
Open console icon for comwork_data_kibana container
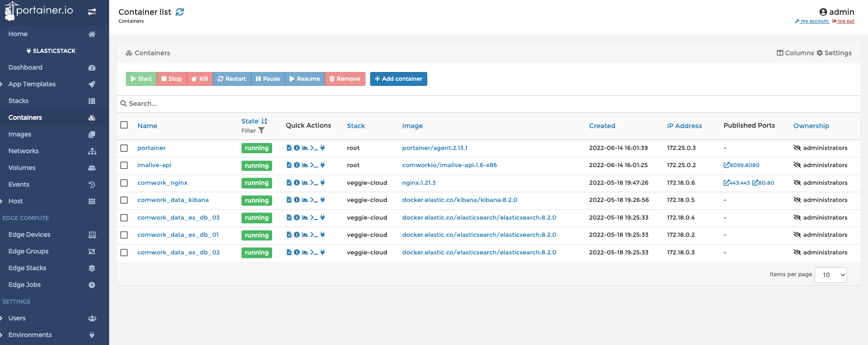point(314,200)
